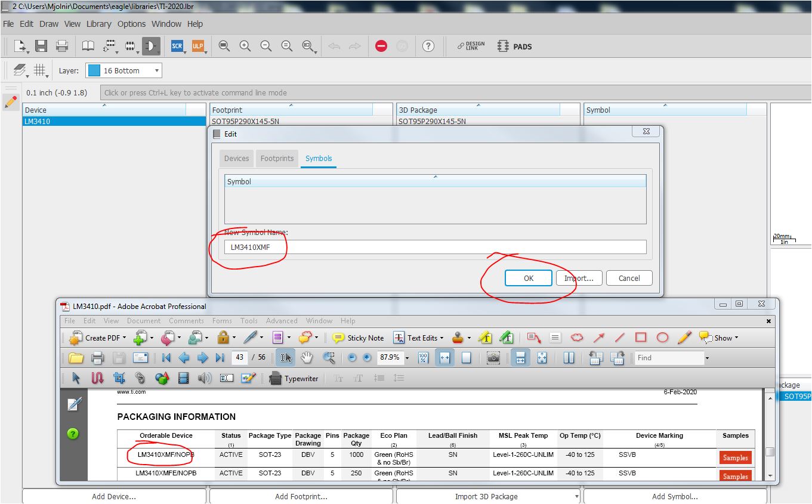Click Import... button in the Edit dialog
Viewport: 812px width, 504px height.
click(x=579, y=278)
